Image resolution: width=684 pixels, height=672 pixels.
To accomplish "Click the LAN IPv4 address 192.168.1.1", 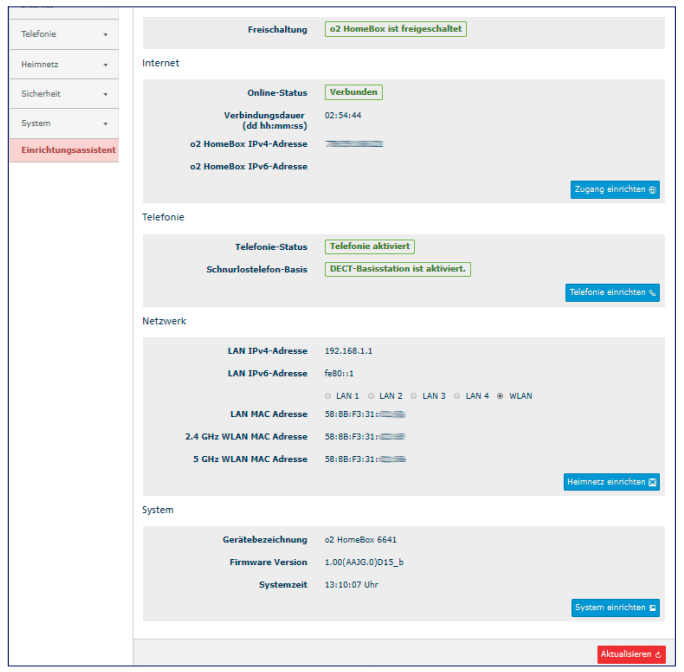I will coord(349,351).
